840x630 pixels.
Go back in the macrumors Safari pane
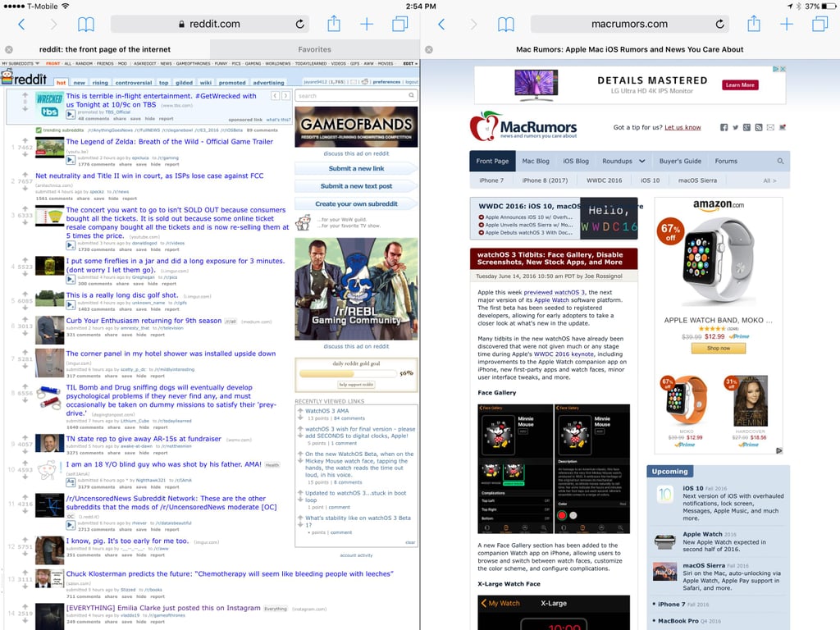pos(441,24)
